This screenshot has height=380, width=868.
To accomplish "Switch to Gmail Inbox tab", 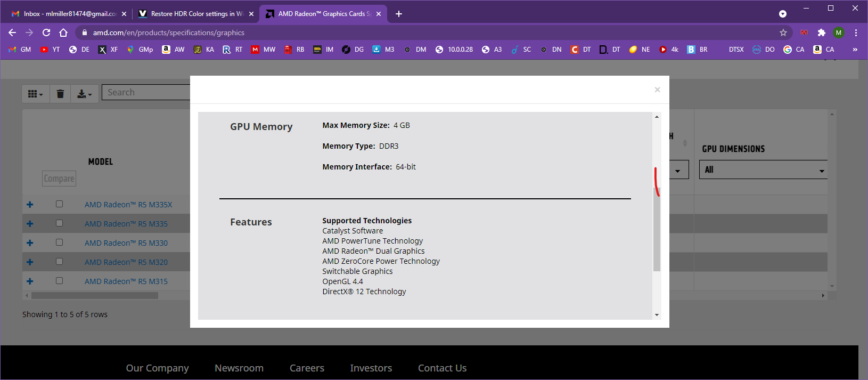I will [69, 14].
